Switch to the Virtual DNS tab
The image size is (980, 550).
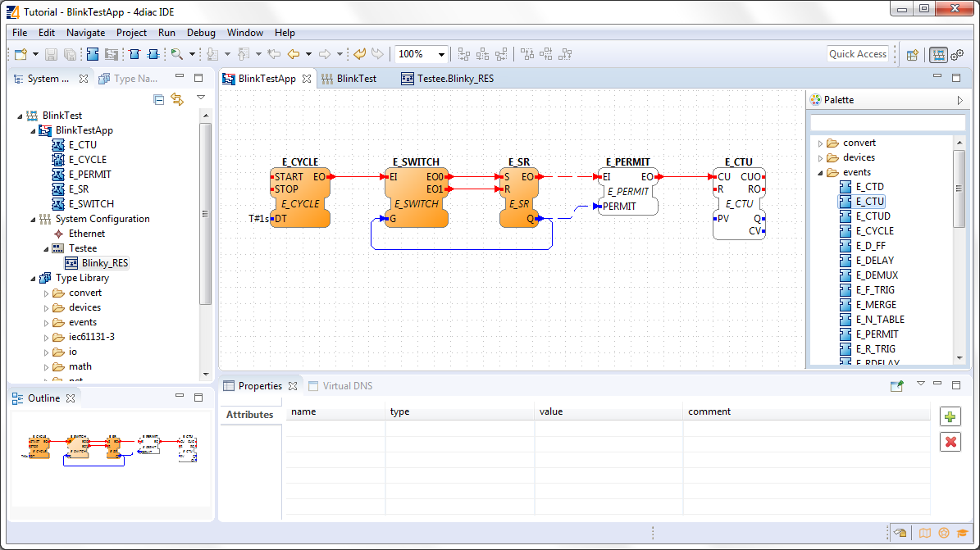coord(345,385)
